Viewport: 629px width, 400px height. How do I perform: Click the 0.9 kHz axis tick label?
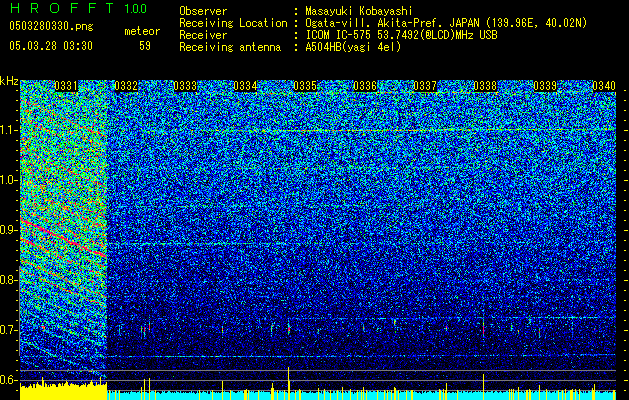[9, 230]
